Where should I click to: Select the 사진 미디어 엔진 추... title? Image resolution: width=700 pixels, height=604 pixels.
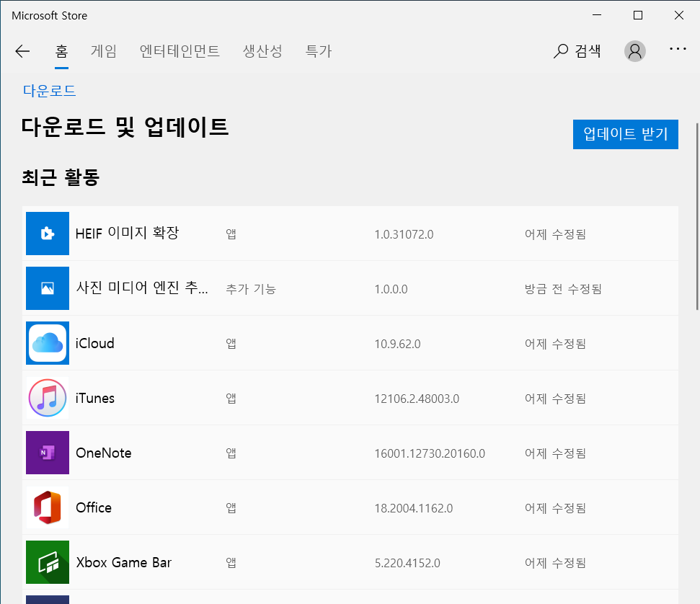142,288
